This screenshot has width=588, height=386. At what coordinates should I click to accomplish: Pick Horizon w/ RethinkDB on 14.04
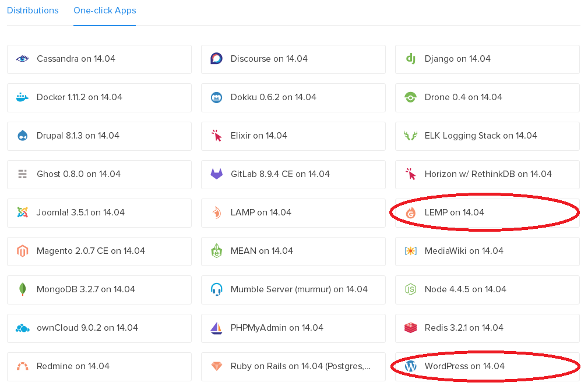488,175
